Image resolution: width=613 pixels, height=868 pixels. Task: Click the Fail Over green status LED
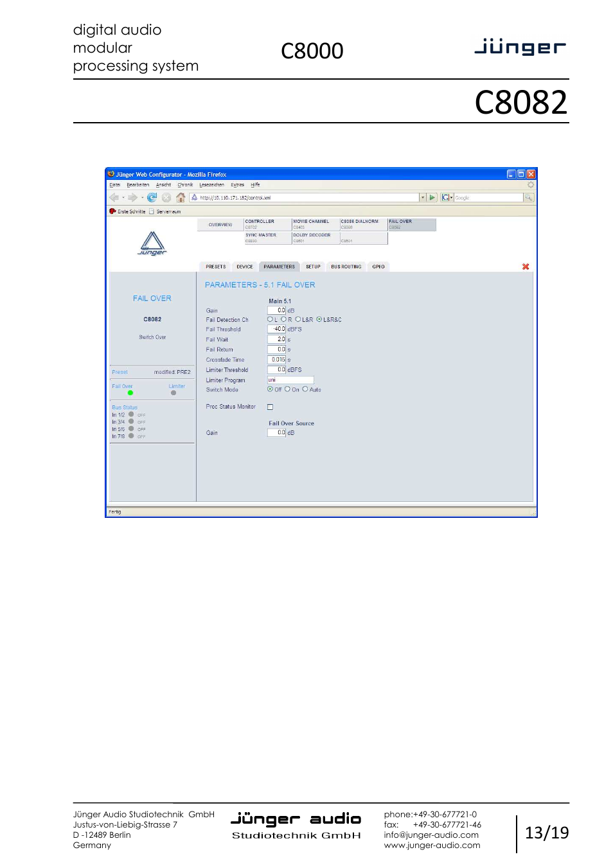pyautogui.click(x=130, y=393)
